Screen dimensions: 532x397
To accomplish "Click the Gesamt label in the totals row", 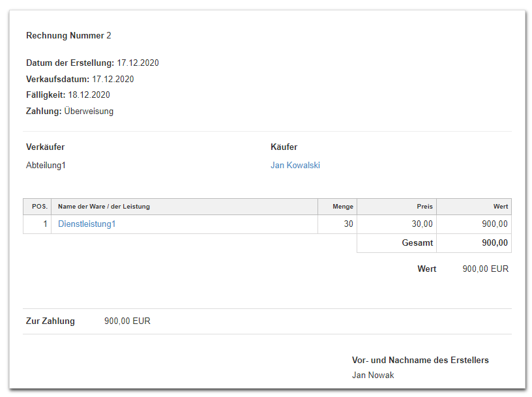I will tap(417, 243).
